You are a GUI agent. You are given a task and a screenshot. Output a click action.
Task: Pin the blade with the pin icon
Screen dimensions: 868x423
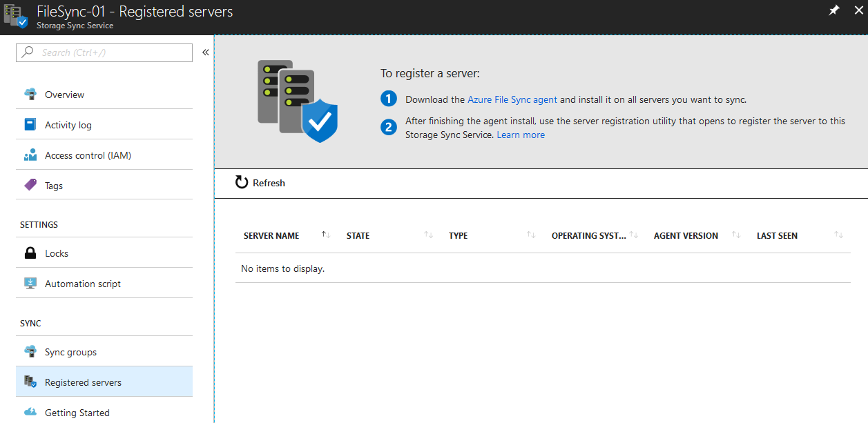834,11
